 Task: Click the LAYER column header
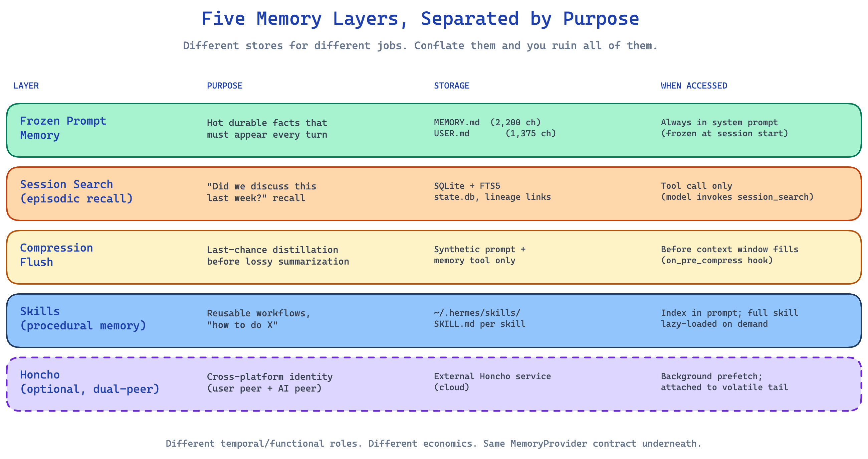26,86
